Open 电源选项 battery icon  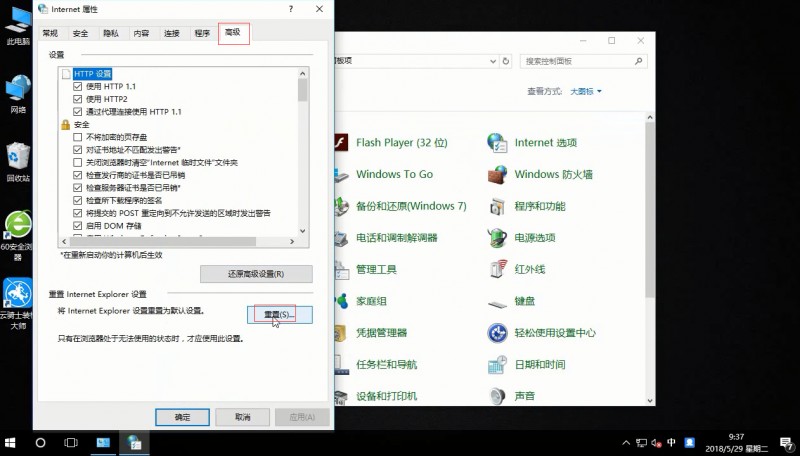coord(497,238)
